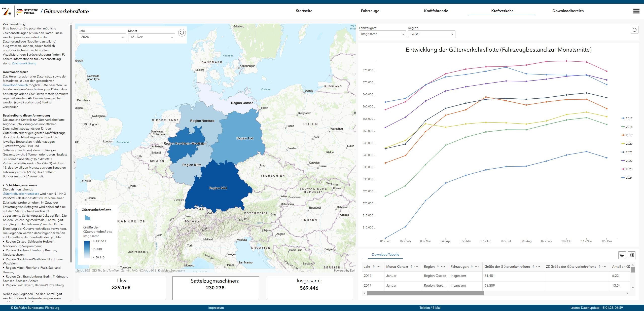644x311 pixels.
Task: Reset the chart filters with the refresh icon
Action: coord(634,30)
